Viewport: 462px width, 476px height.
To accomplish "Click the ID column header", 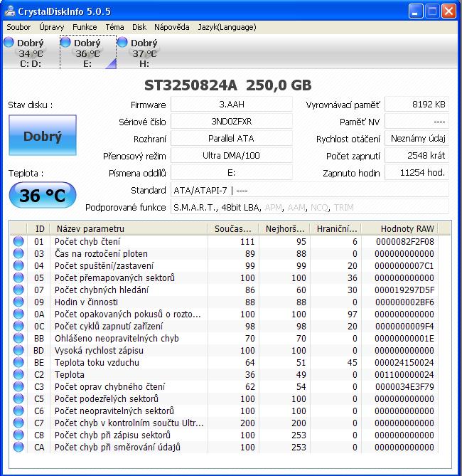I will point(39,228).
